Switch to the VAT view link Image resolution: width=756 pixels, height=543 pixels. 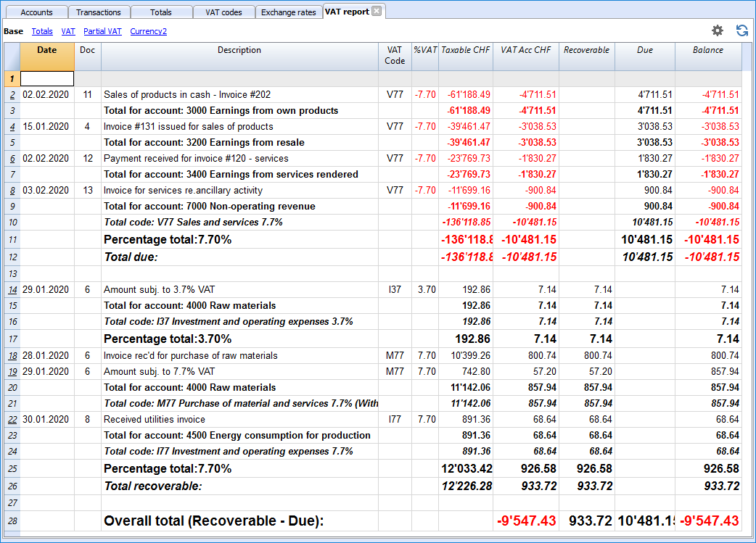[67, 31]
